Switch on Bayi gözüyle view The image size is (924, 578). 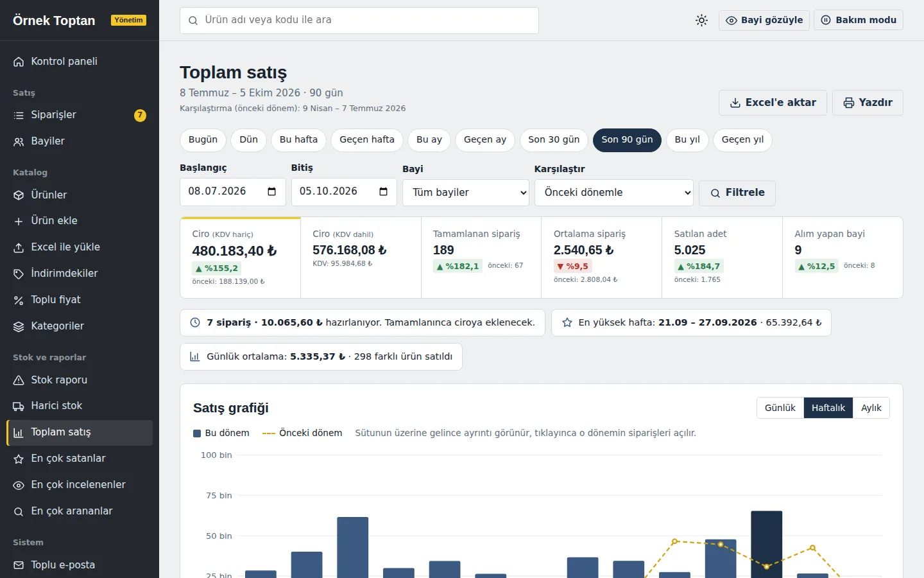click(x=764, y=20)
